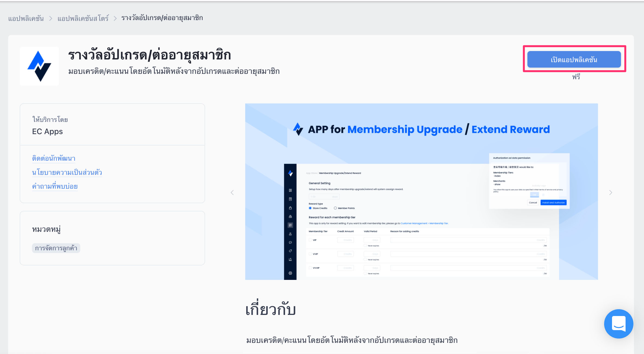Open the ติดต่อนักพัฒนา link
644x354 pixels.
pyautogui.click(x=54, y=158)
